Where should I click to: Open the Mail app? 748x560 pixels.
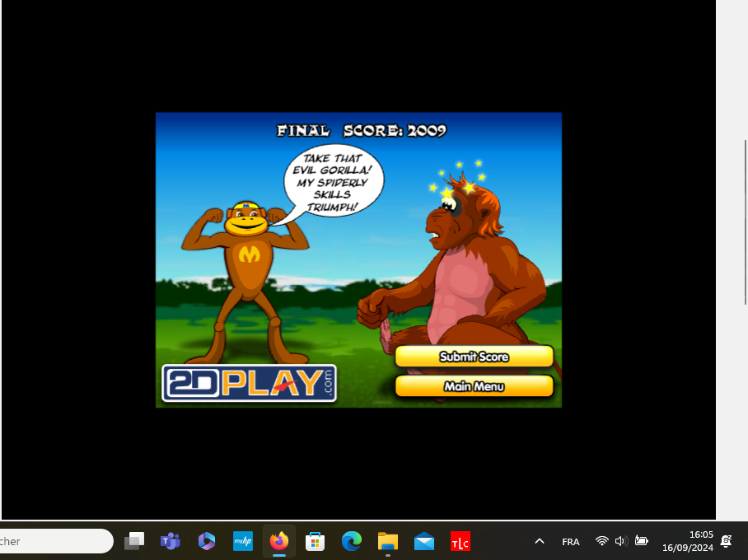424,541
